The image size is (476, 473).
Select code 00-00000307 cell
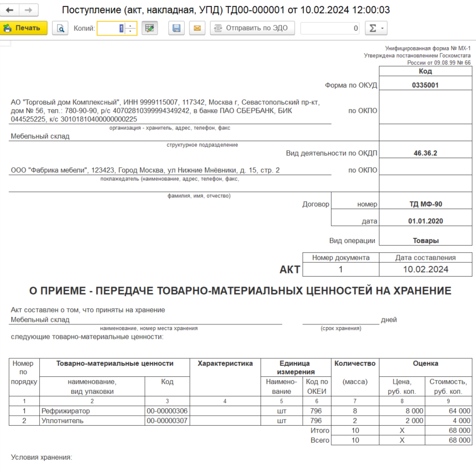(x=167, y=420)
